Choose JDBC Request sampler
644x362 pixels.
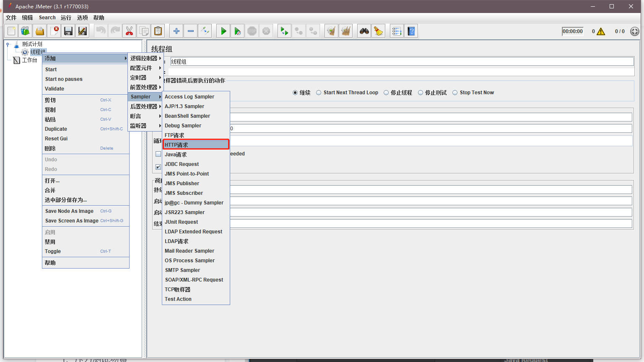pos(196,164)
